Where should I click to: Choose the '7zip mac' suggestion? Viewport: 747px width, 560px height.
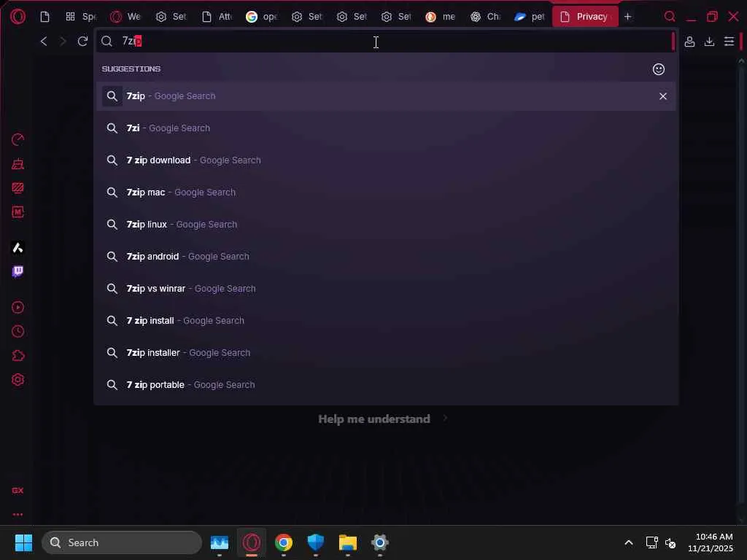click(386, 192)
